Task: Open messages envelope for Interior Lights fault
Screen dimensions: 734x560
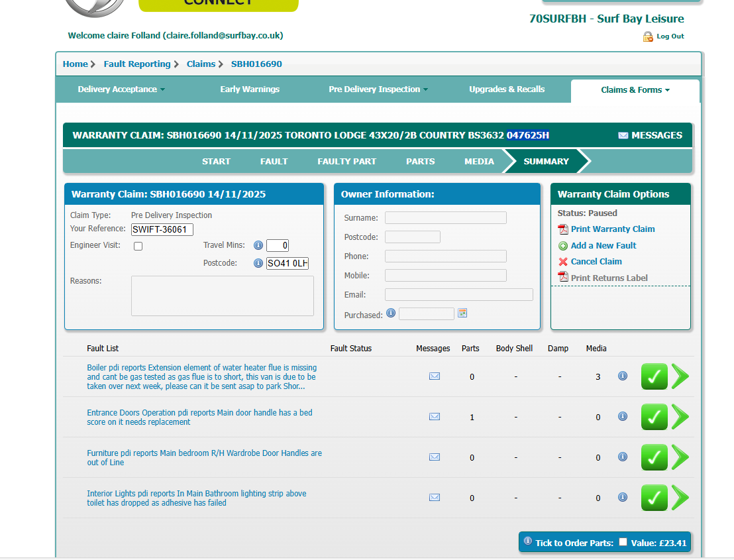Action: coord(435,497)
